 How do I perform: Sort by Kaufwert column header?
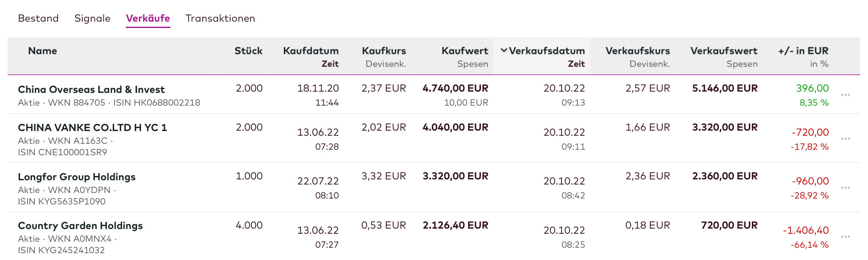click(465, 51)
